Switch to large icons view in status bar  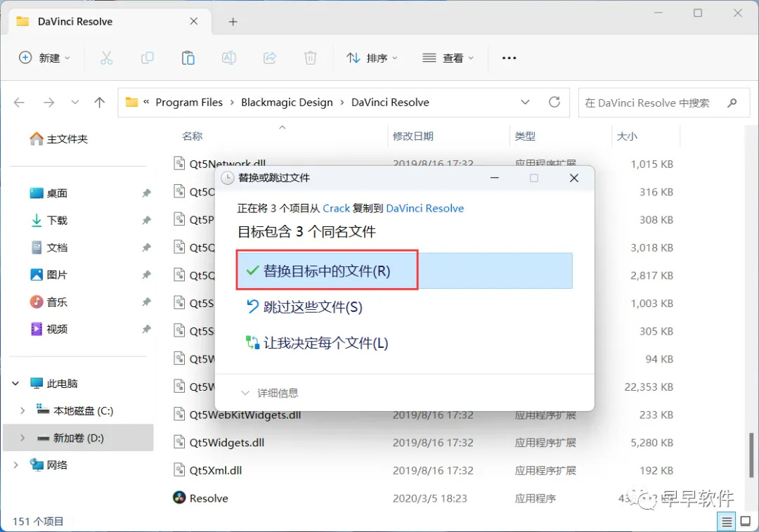(x=746, y=521)
